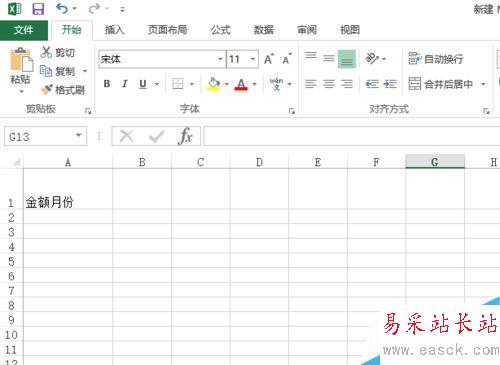Switch to the 视图 view tab

pos(350,30)
